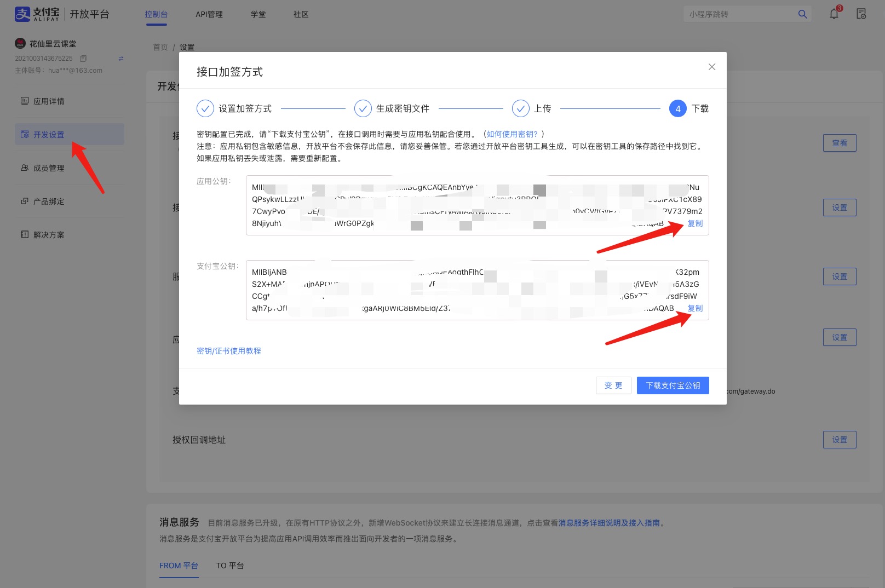Click the 主体账号 hua***@163.com text
885x588 pixels.
pyautogui.click(x=59, y=70)
